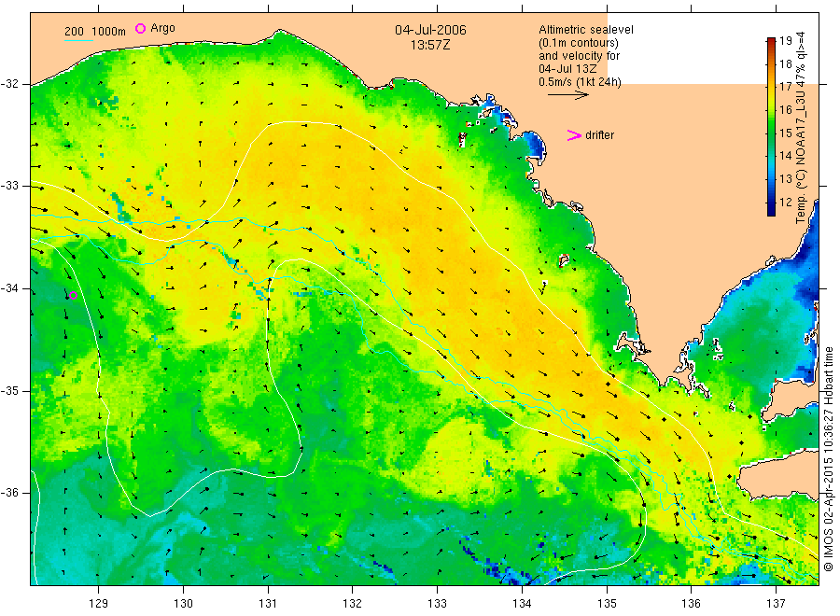Click the 'and velocity for' legend line
Image resolution: width=840 pixels, height=616 pixels.
[579, 56]
